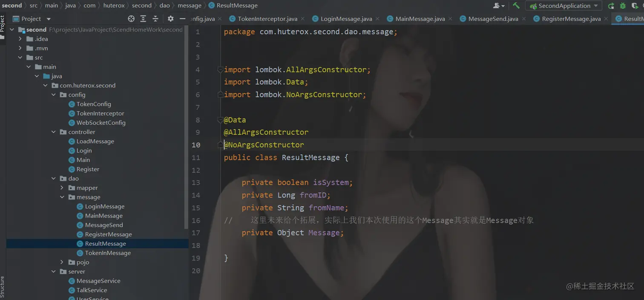Click 'message' breadcrumb segment
The image size is (644, 300).
coord(190,6)
